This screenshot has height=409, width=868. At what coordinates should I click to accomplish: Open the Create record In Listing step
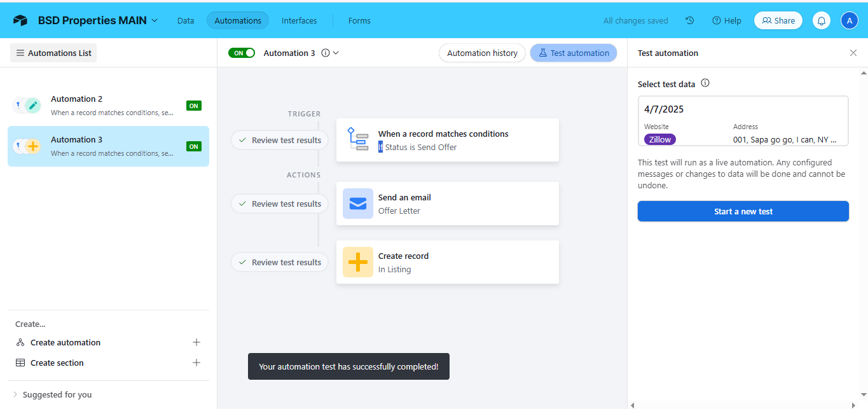coord(448,262)
